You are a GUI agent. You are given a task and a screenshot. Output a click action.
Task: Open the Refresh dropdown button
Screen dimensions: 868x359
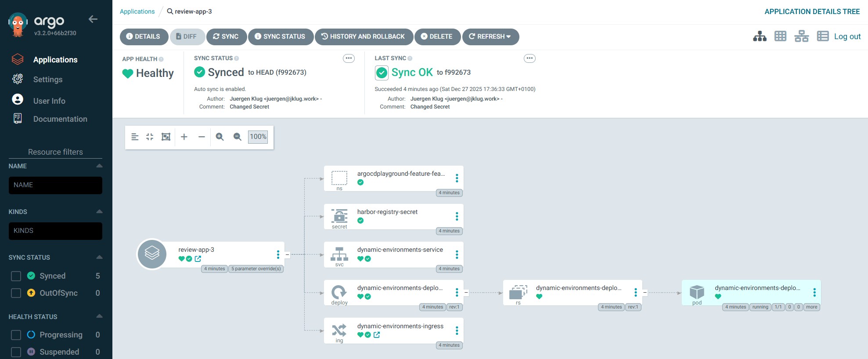490,36
